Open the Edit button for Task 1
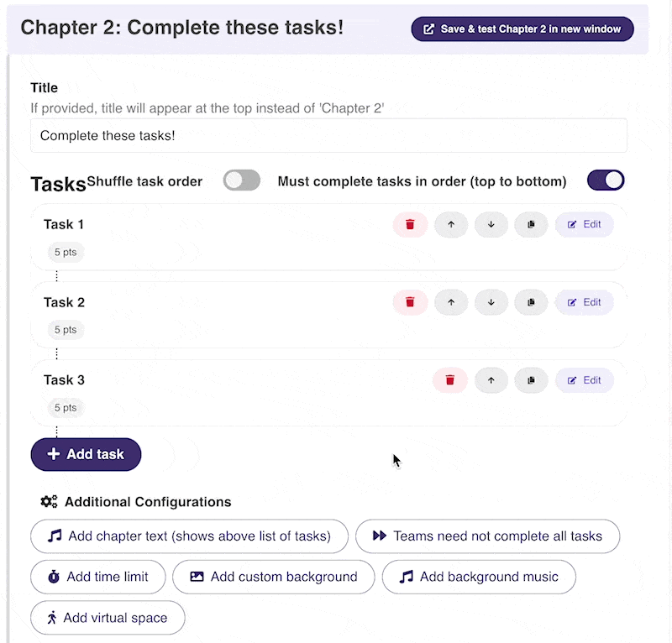The image size is (672, 643). [x=584, y=224]
